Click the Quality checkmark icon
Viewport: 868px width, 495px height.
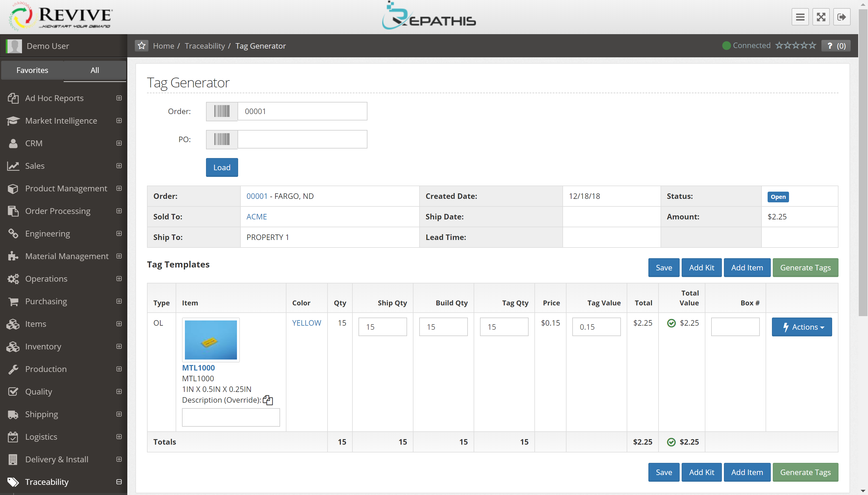click(x=13, y=392)
